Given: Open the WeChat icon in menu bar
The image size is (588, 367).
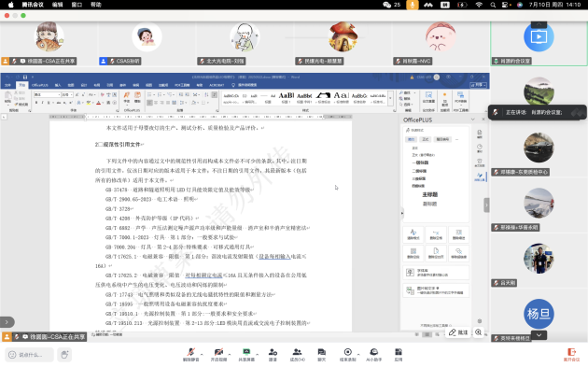Looking at the screenshot, I should click(x=387, y=5).
